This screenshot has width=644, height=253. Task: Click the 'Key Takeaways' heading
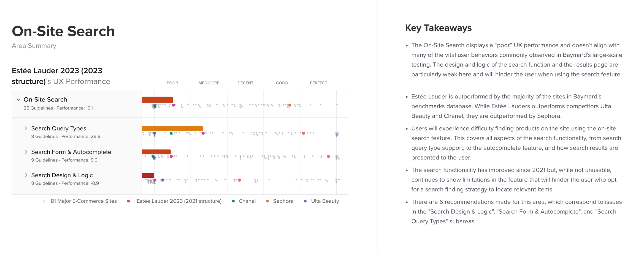(439, 28)
